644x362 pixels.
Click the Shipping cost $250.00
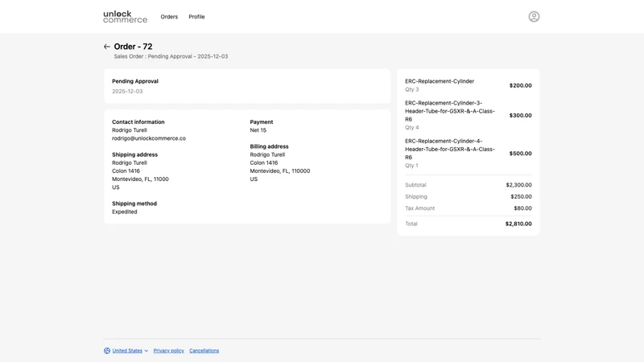pyautogui.click(x=521, y=196)
